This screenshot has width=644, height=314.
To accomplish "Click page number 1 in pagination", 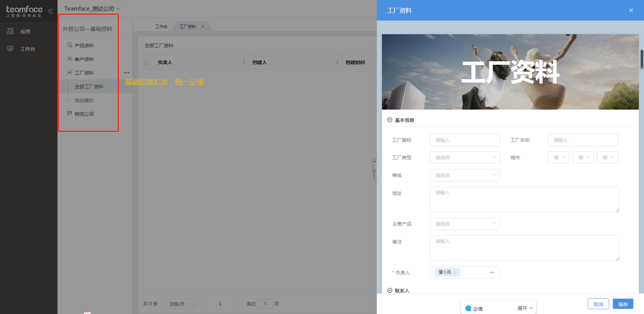I will (220, 304).
